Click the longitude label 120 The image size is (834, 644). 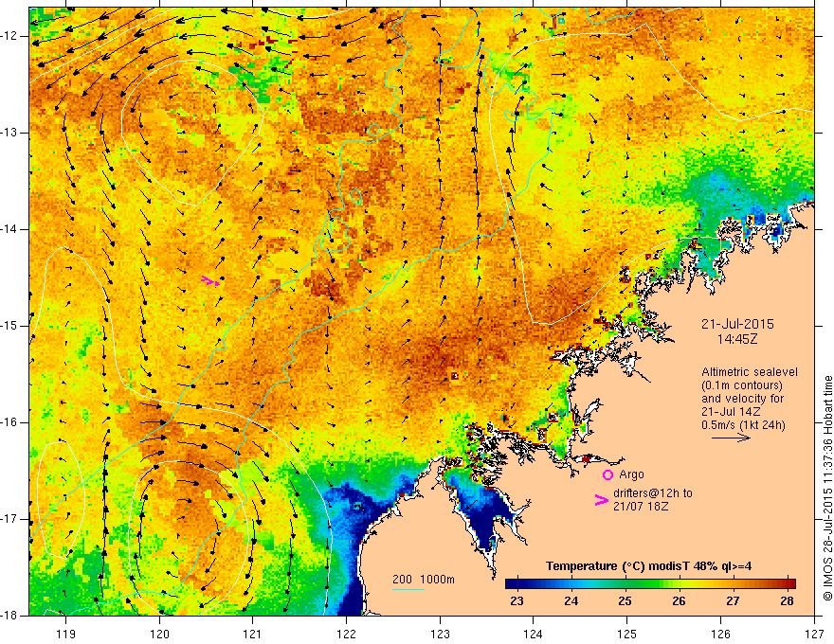click(159, 634)
